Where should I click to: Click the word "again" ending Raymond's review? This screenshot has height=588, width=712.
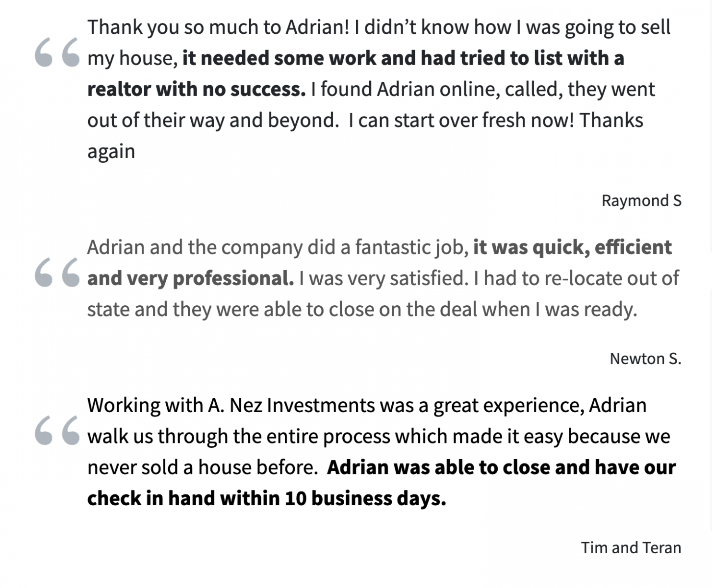pos(111,151)
